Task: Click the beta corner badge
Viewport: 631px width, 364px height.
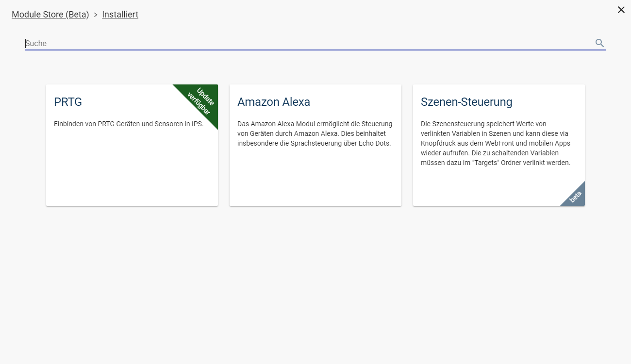Action: (x=576, y=197)
